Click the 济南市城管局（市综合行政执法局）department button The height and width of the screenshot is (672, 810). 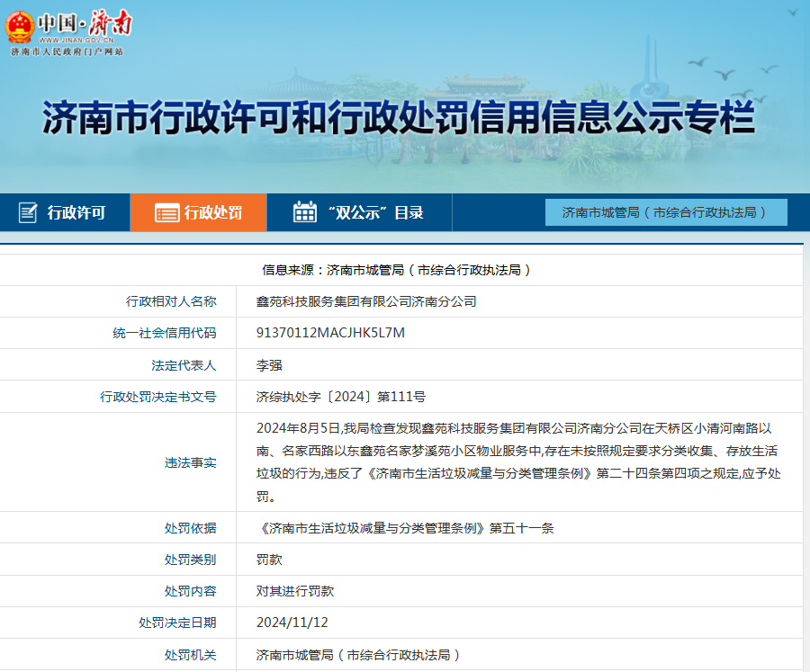coord(665,212)
